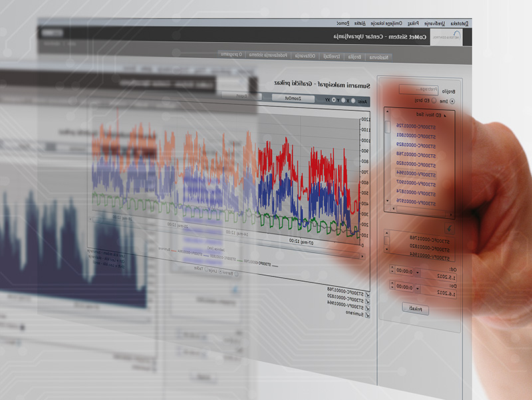Open the Datoteka menu
Screen dimensions: 532x400
(x=460, y=23)
